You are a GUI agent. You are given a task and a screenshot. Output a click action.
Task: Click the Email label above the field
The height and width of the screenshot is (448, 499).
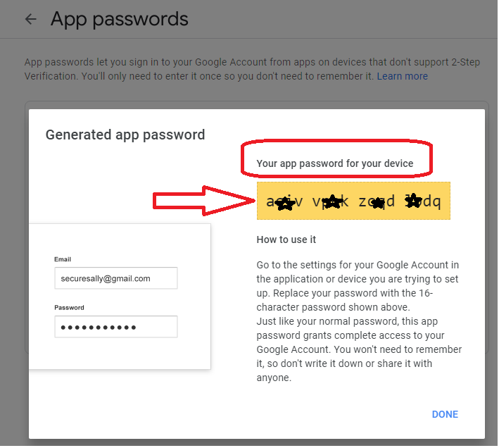pyautogui.click(x=63, y=259)
